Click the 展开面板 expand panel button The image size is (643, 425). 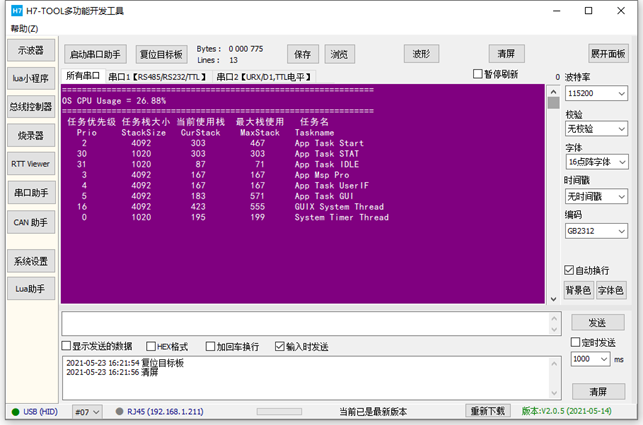click(x=608, y=53)
